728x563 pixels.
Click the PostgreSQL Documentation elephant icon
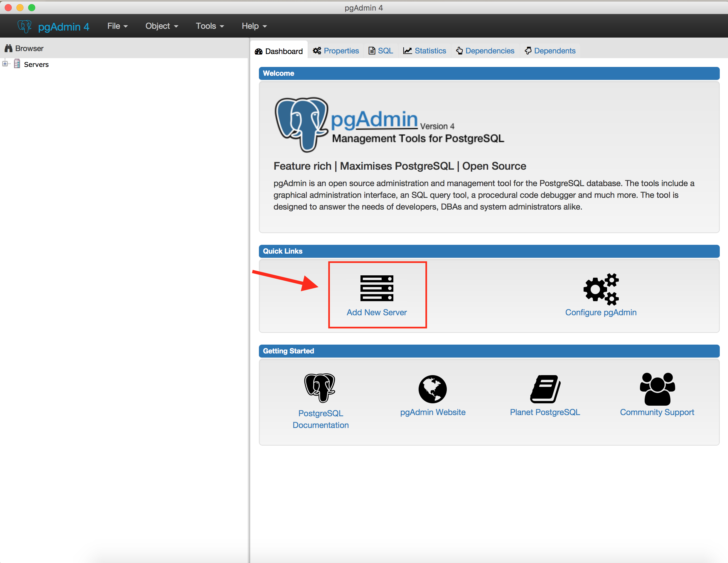tap(320, 388)
